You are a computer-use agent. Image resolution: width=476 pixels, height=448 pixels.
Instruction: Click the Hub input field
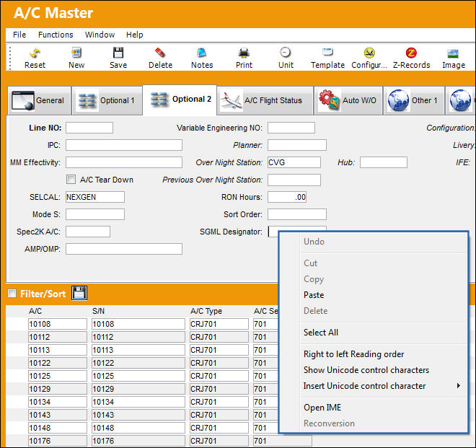[384, 162]
